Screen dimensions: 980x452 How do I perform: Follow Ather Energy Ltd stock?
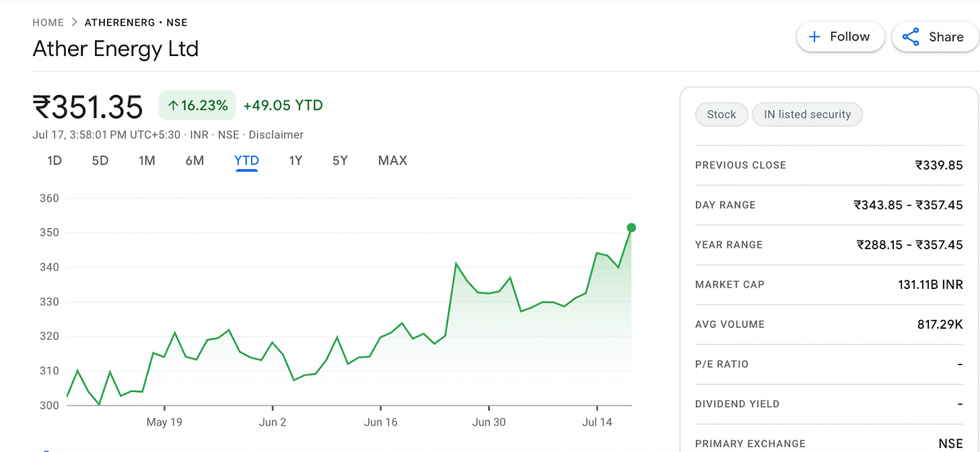pos(840,36)
